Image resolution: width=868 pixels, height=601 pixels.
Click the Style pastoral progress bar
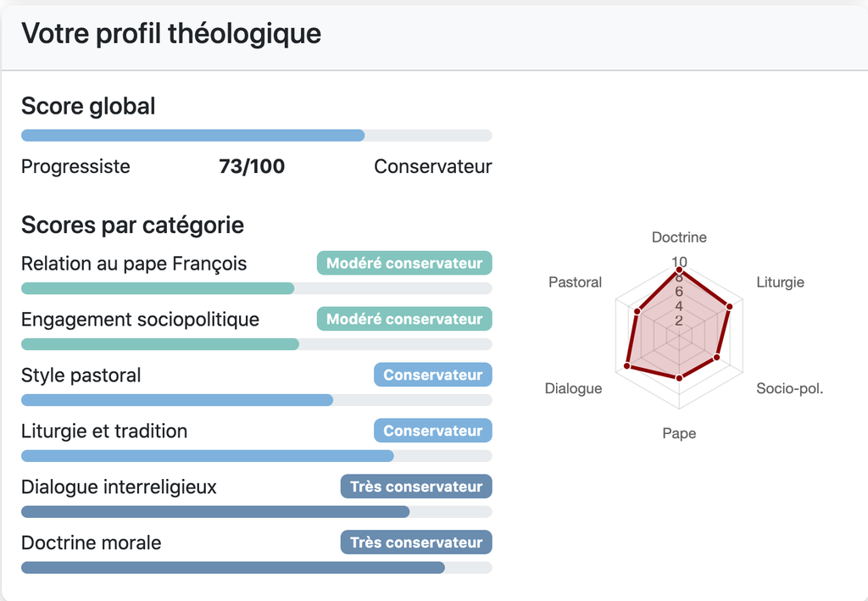(x=256, y=400)
